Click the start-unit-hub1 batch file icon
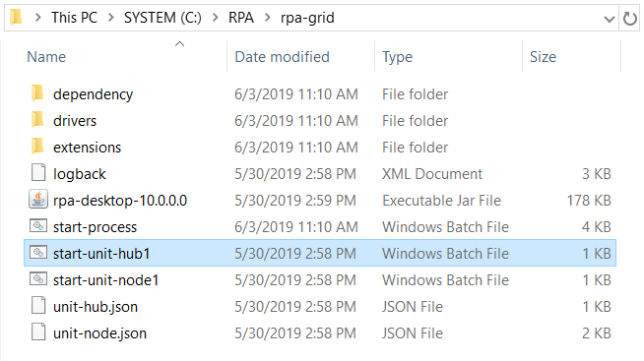644x361 pixels. point(38,252)
